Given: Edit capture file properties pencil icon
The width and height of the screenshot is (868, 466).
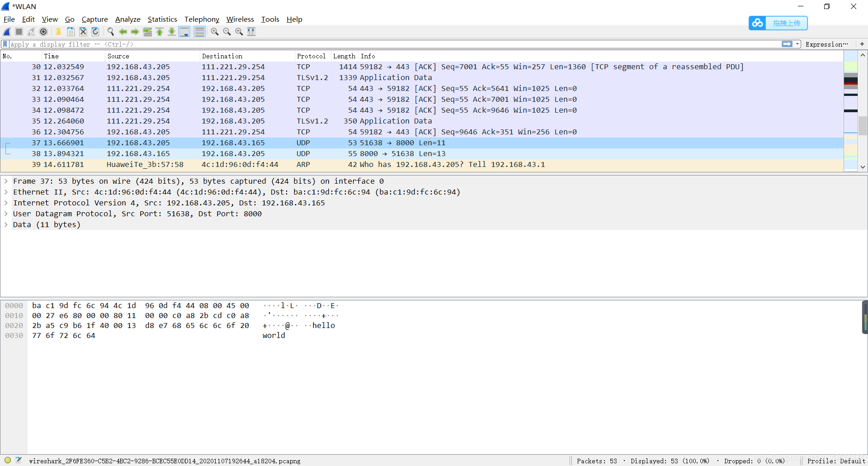Looking at the screenshot, I should pyautogui.click(x=19, y=460).
